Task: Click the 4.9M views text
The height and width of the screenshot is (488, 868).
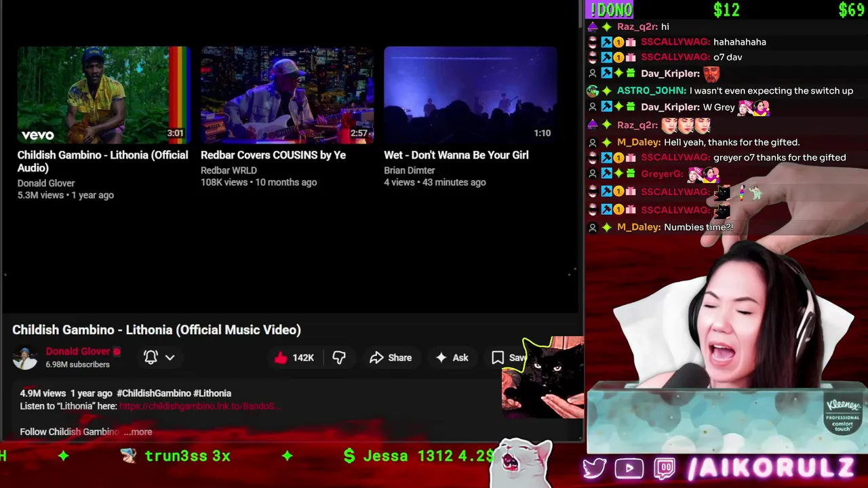Action: point(43,393)
